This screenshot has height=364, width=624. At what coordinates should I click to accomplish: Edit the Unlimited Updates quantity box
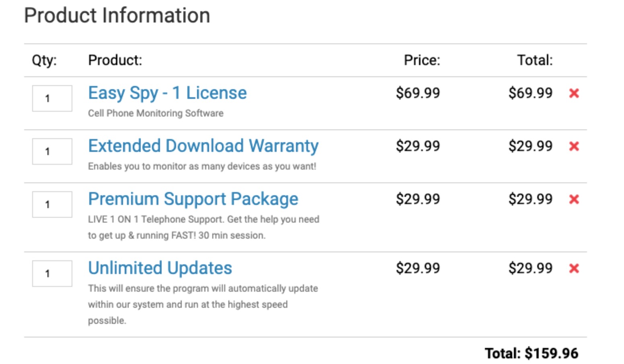coord(52,273)
